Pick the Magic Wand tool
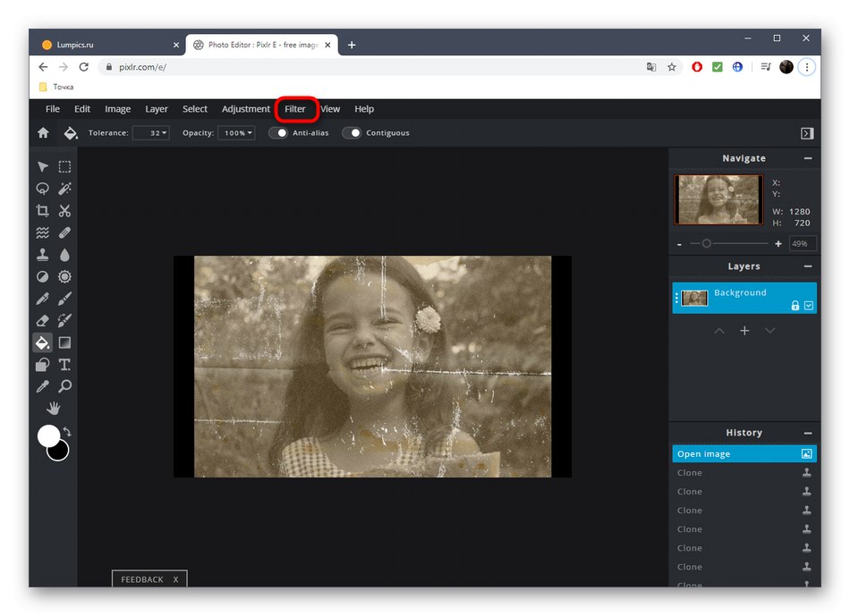 tap(65, 189)
